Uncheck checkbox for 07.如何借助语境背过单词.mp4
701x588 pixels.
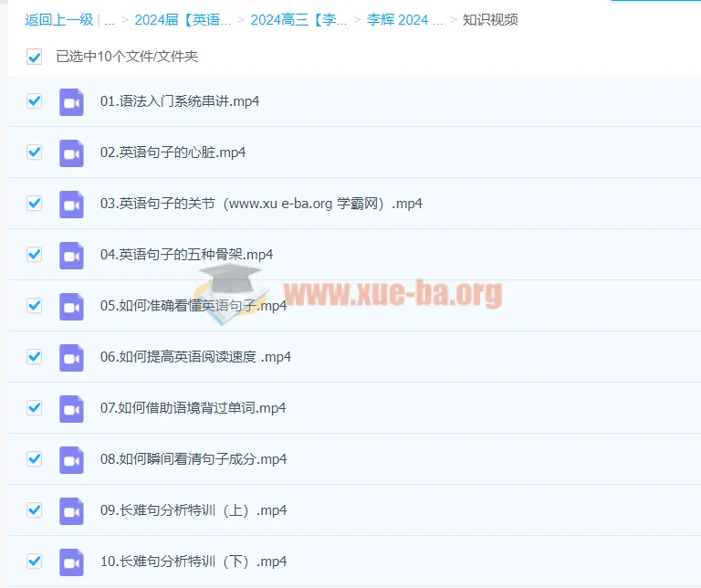click(35, 408)
